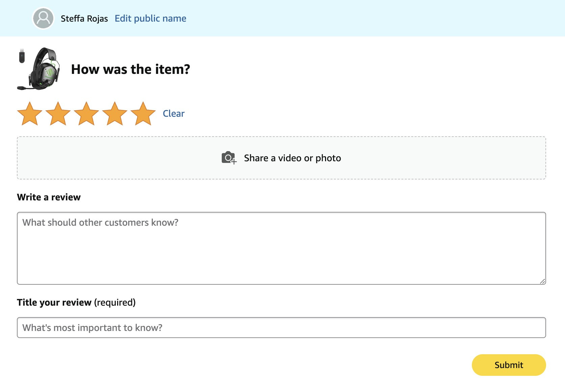565x392 pixels.
Task: Click the Write a review label
Action: coord(49,197)
